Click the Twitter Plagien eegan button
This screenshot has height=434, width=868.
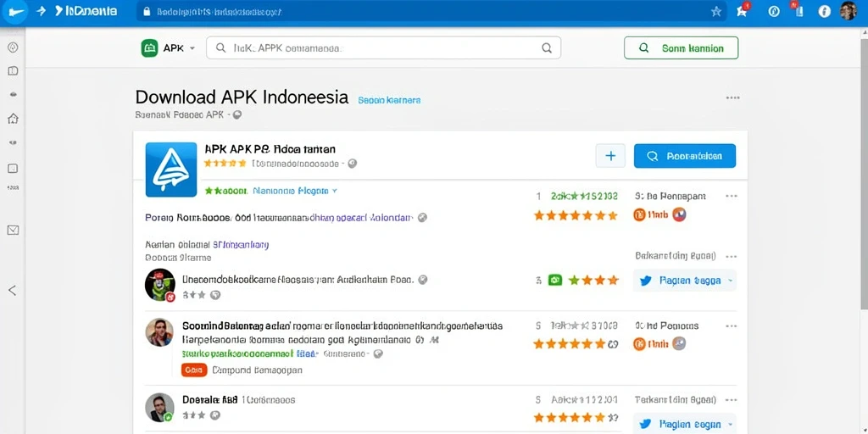tap(685, 424)
